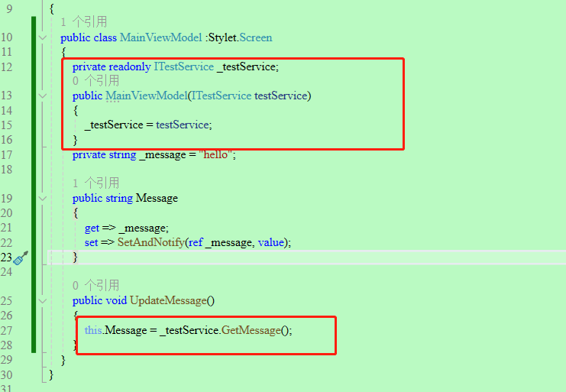
Task: Click the set accessor keyword
Action: click(x=91, y=242)
